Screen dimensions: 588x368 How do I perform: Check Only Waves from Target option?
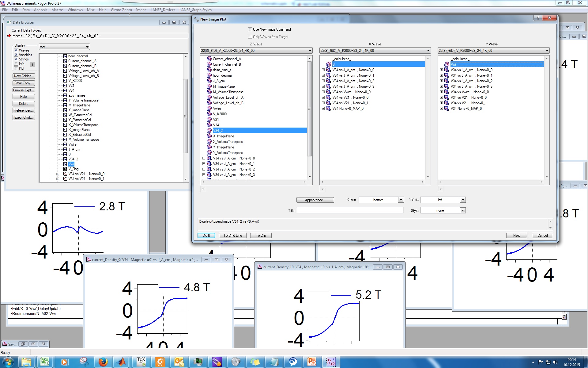(251, 36)
